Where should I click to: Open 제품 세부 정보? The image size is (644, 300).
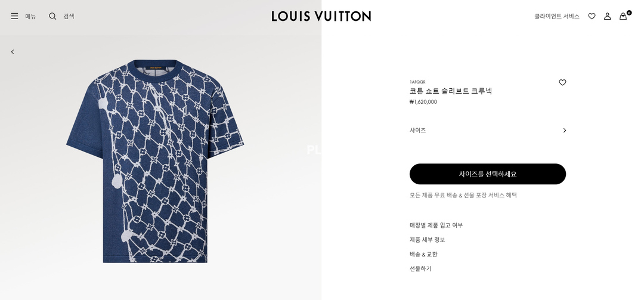coord(427,240)
